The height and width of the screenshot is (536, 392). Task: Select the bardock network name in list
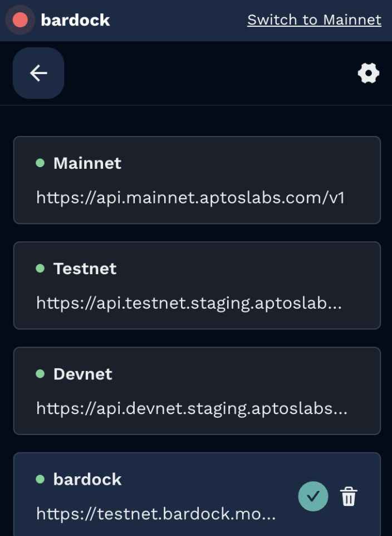pos(87,479)
